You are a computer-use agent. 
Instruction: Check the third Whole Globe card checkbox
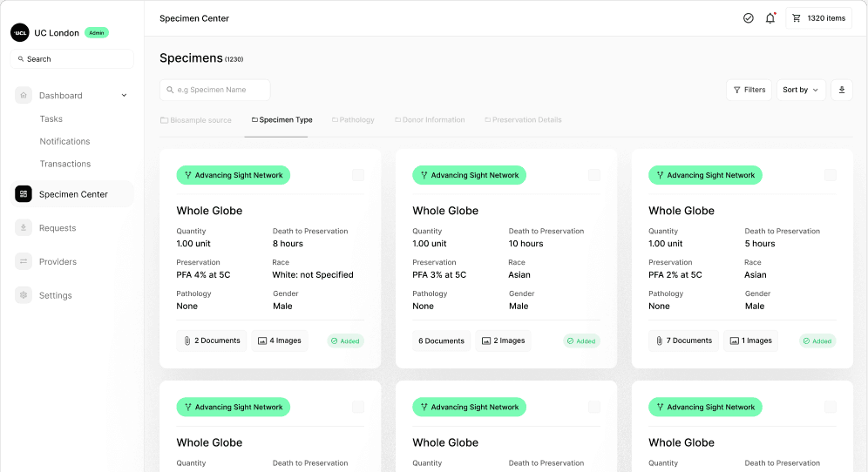[831, 175]
